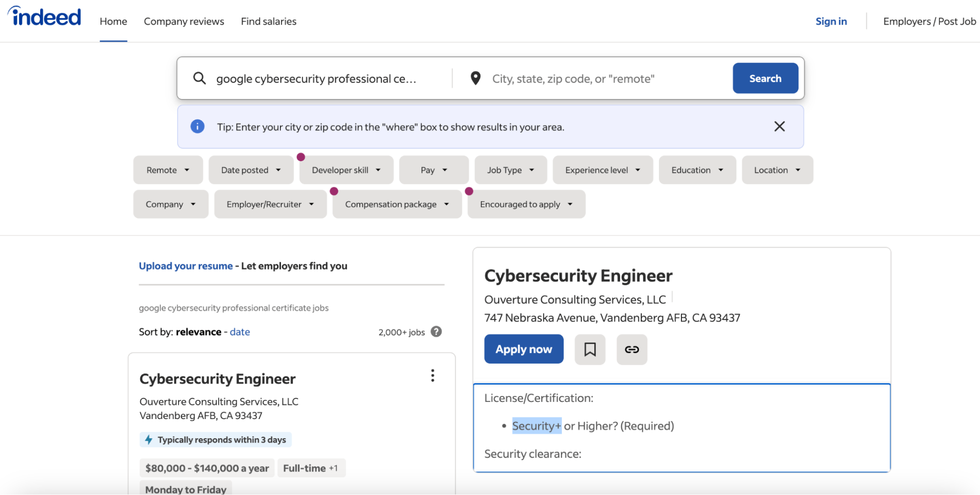Click the lightning bolt response icon
This screenshot has height=495, width=980.
149,440
